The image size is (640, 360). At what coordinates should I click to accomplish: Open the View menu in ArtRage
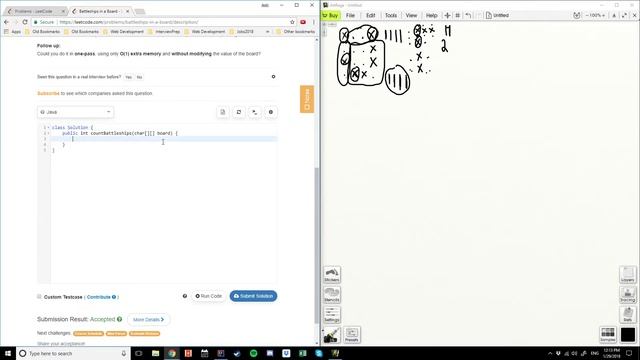tap(411, 16)
